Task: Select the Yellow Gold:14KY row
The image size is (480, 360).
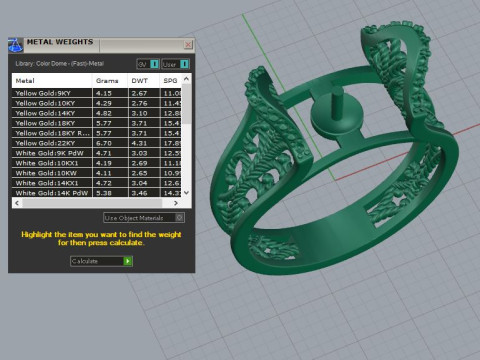Action: click(x=97, y=113)
